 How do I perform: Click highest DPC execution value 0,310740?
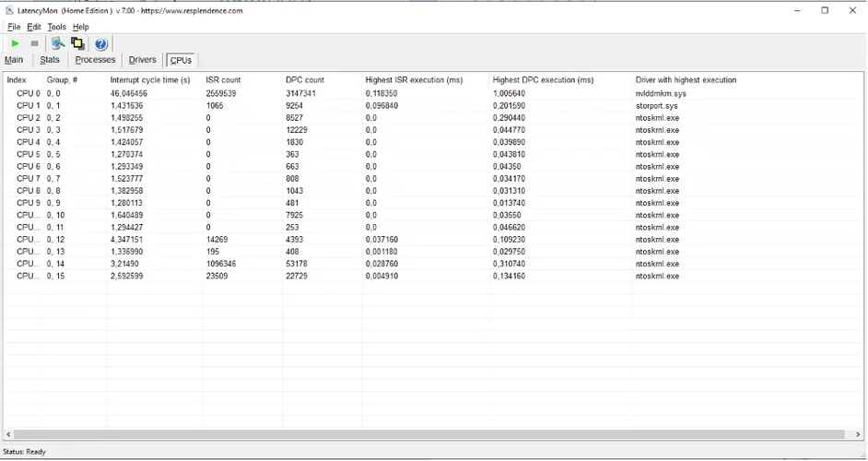(509, 264)
